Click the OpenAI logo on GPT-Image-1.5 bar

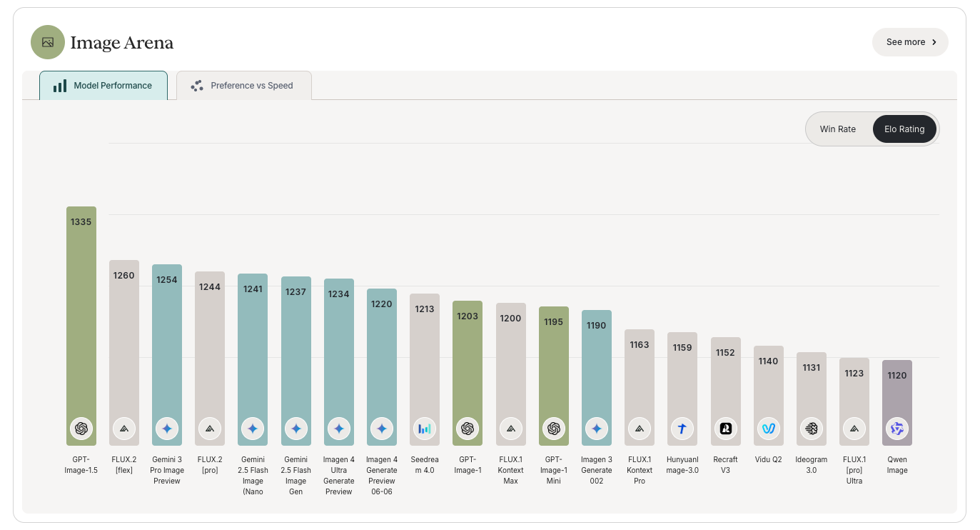click(x=81, y=429)
